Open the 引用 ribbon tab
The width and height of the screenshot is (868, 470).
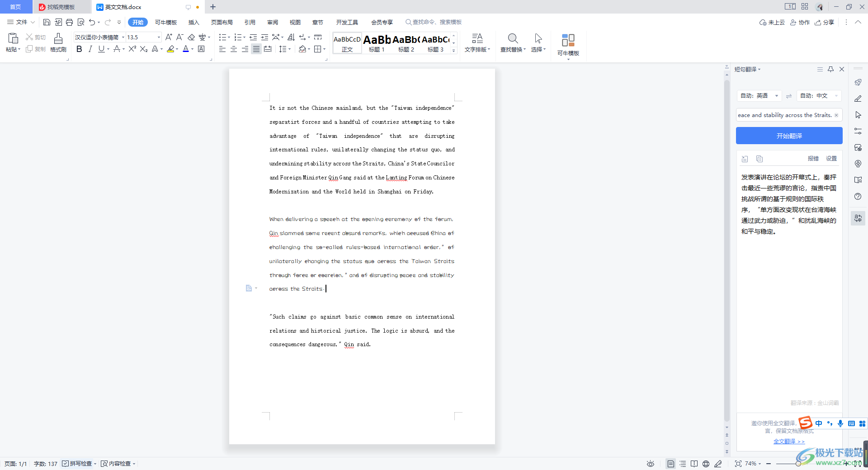[x=250, y=22]
